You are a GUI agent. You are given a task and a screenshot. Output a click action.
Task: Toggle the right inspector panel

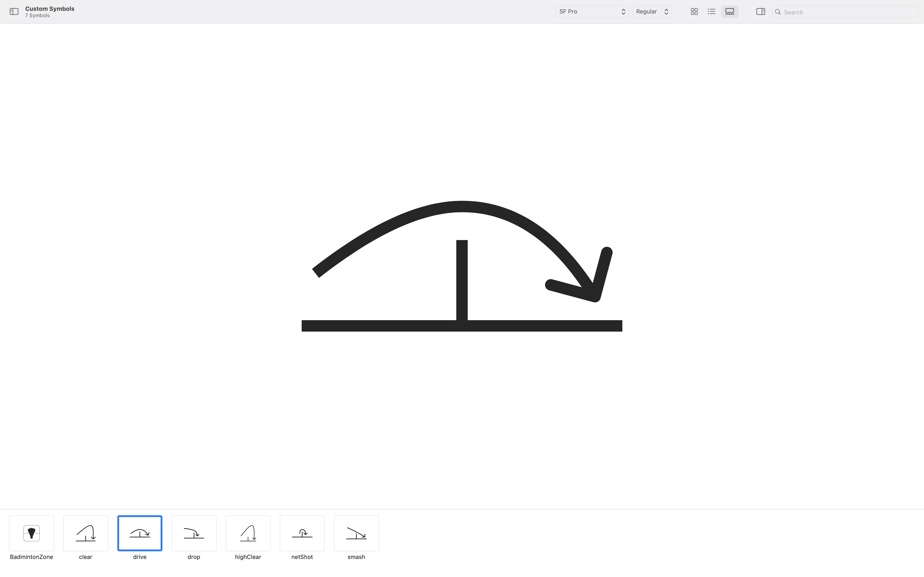(x=760, y=12)
